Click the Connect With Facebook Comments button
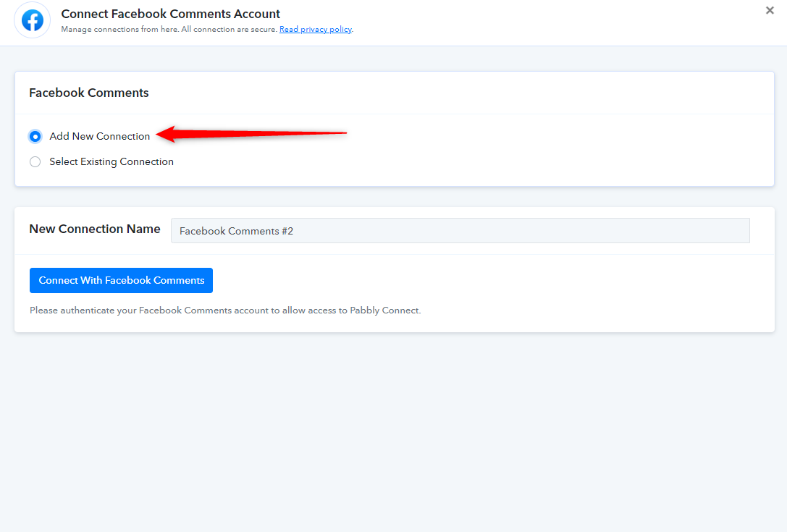Viewport: 787px width, 532px height. (121, 281)
